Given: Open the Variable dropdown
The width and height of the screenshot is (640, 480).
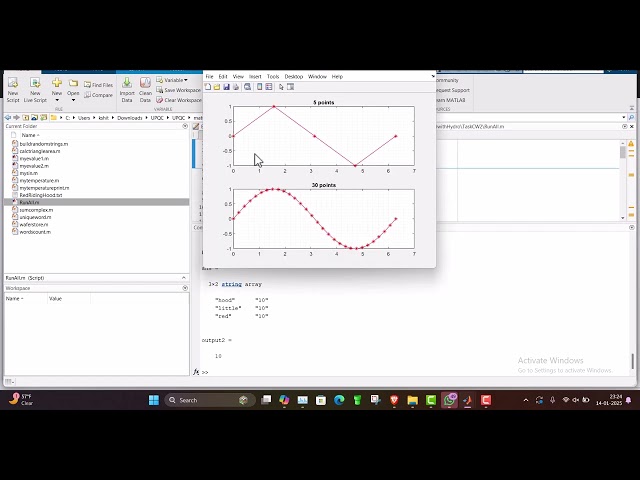Looking at the screenshot, I should click(x=172, y=80).
